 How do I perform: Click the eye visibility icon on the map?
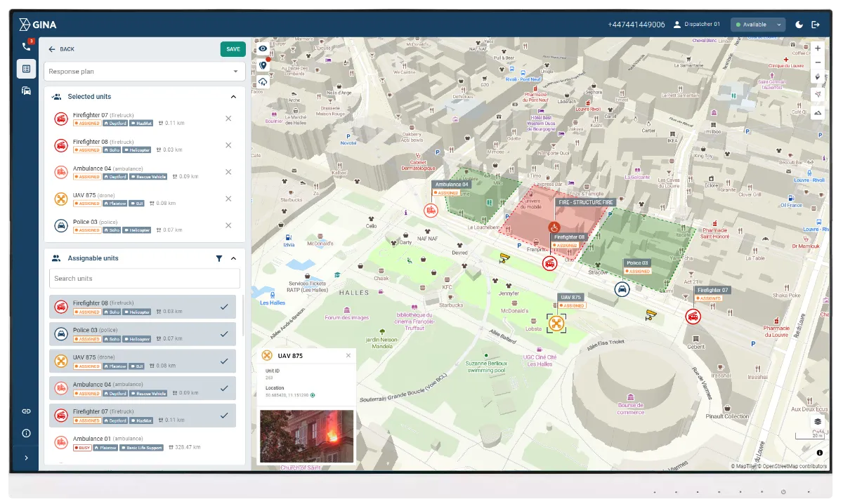pyautogui.click(x=263, y=48)
